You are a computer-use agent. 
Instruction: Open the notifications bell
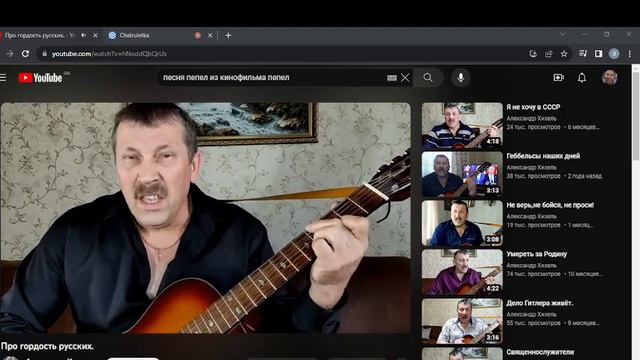tap(582, 78)
